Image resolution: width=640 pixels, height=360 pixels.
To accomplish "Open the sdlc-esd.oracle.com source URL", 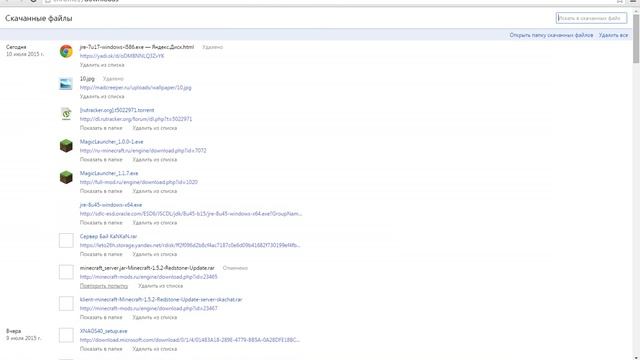I will pyautogui.click(x=191, y=214).
